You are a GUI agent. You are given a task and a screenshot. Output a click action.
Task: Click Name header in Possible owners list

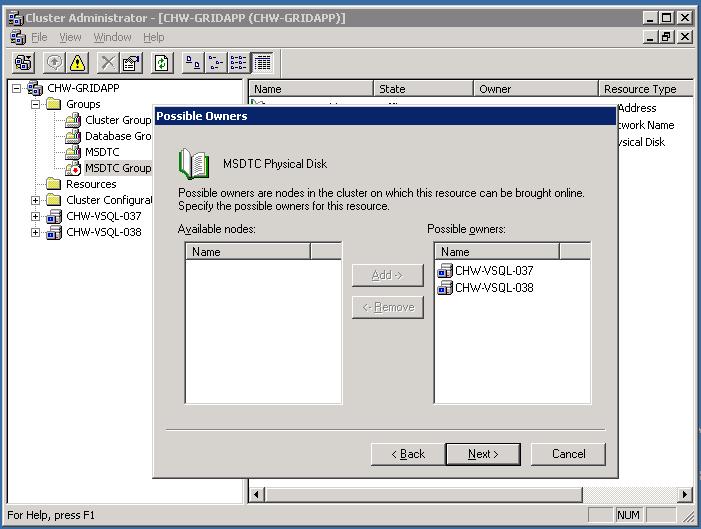497,252
